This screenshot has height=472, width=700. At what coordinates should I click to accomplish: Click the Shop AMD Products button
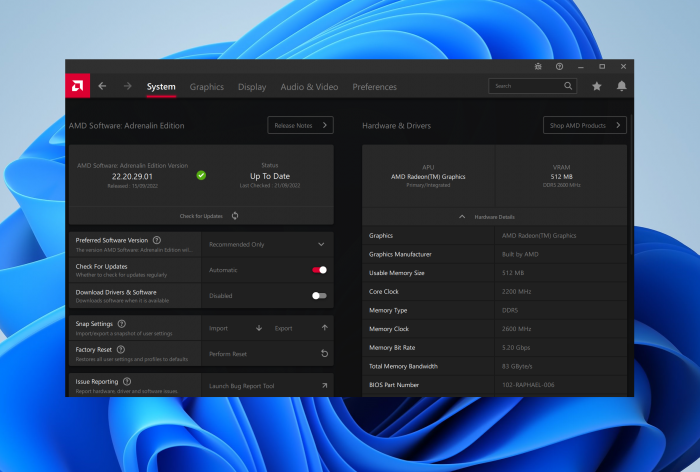pos(585,125)
